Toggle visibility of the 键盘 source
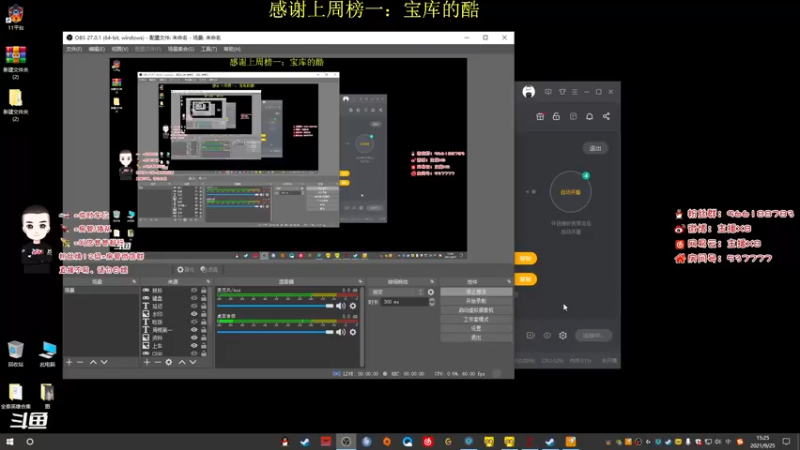Screen dimensions: 800x450 tap(194, 298)
